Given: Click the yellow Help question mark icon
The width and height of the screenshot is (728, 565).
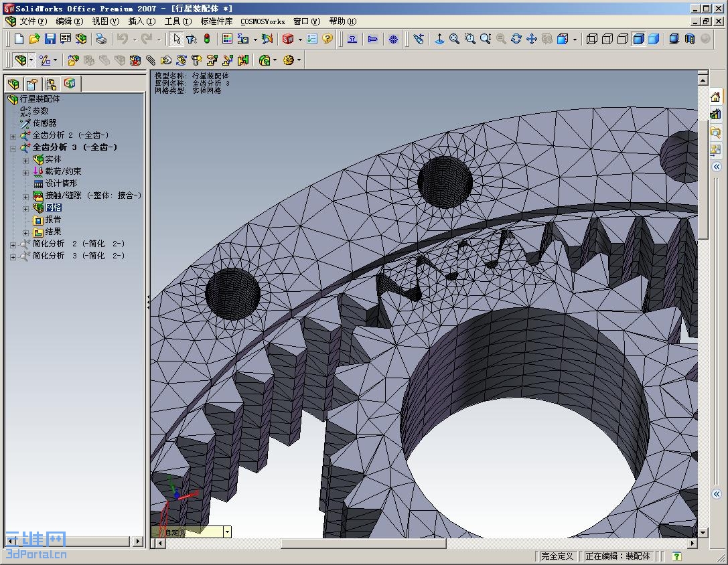Looking at the screenshot, I should [x=327, y=39].
